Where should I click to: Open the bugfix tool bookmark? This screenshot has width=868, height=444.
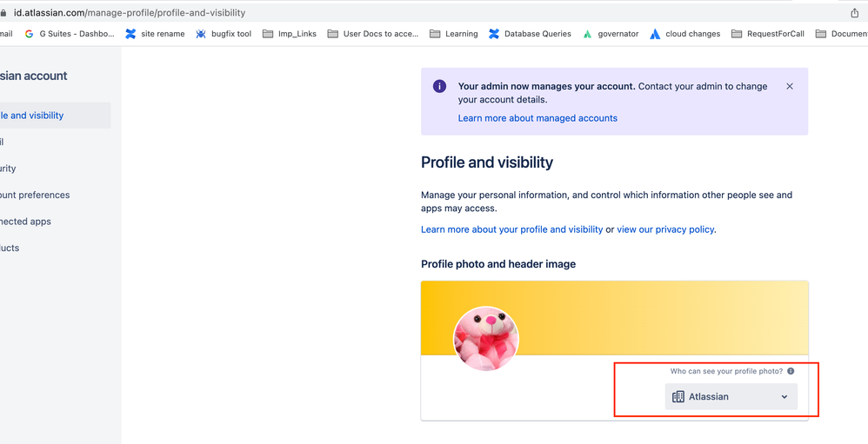pyautogui.click(x=224, y=34)
